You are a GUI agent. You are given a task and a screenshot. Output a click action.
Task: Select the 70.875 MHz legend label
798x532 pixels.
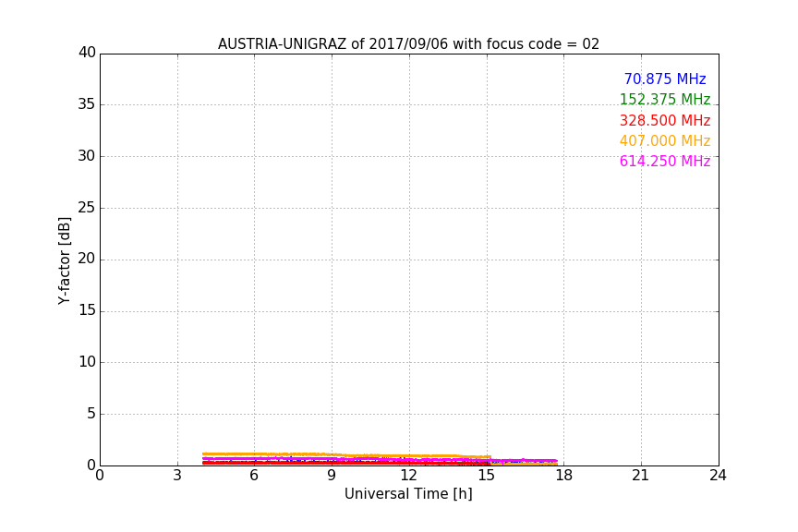tap(665, 79)
